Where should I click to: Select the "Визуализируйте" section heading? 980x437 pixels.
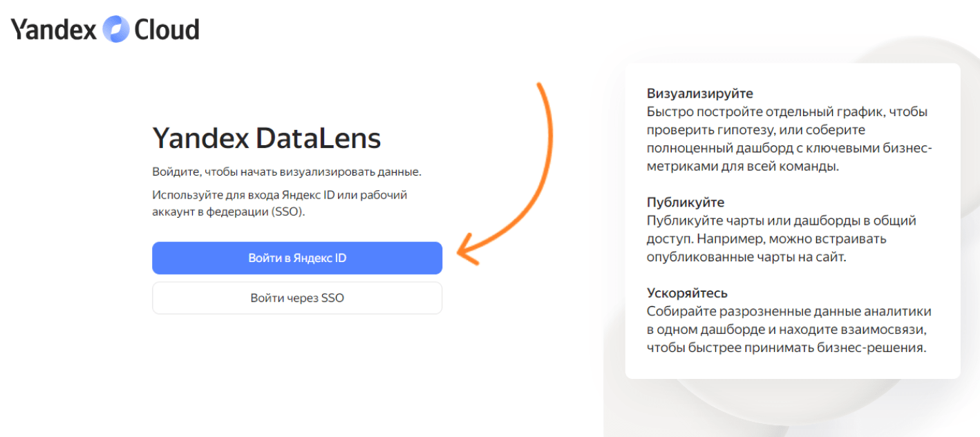point(699,93)
